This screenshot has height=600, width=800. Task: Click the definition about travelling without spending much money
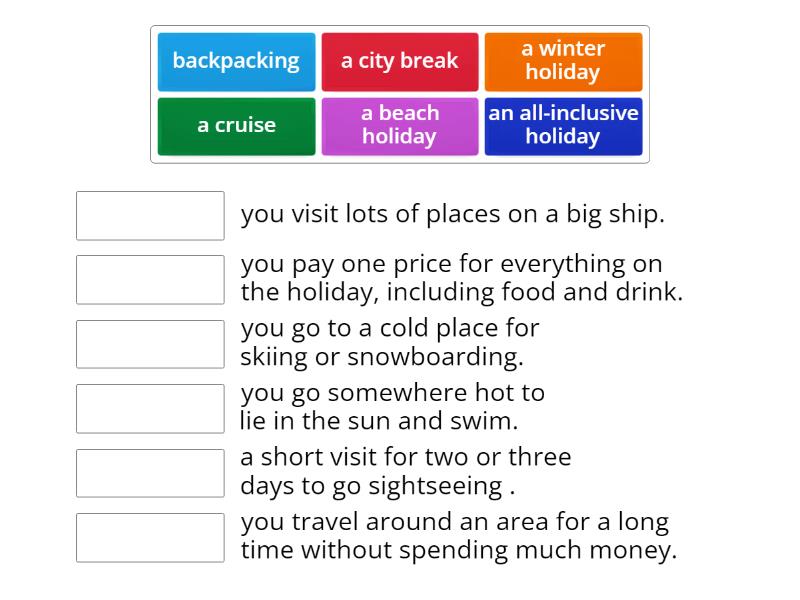click(x=458, y=536)
